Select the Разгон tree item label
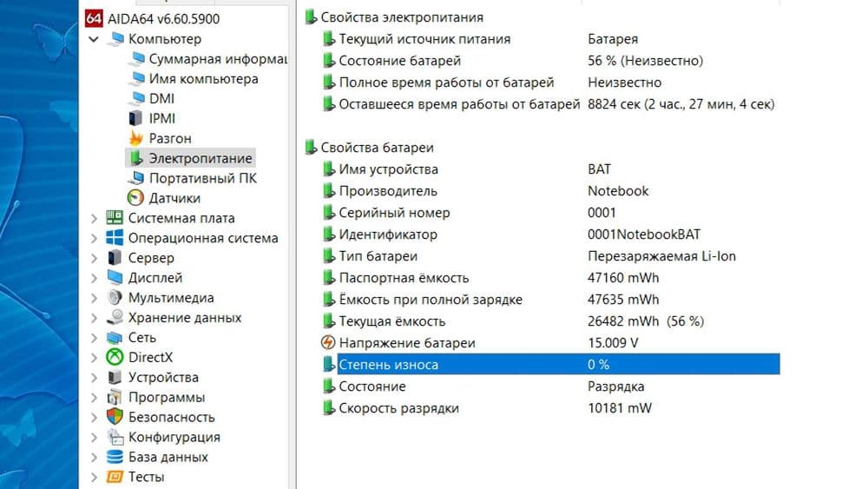The image size is (868, 489). click(x=170, y=138)
